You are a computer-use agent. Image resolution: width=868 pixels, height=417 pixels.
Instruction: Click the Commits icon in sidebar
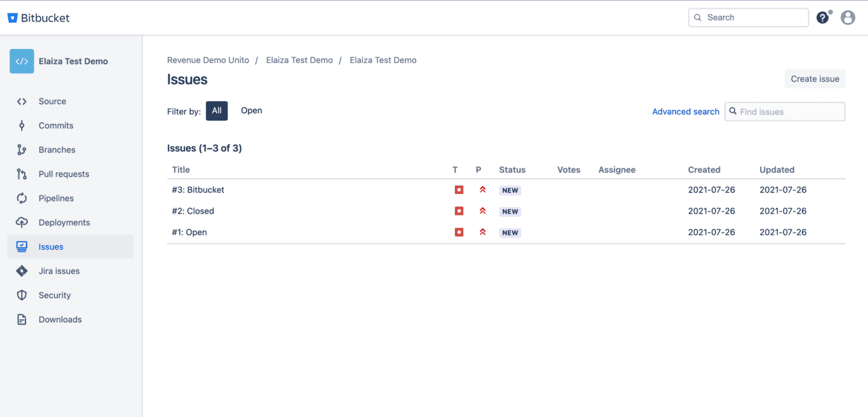(x=22, y=126)
